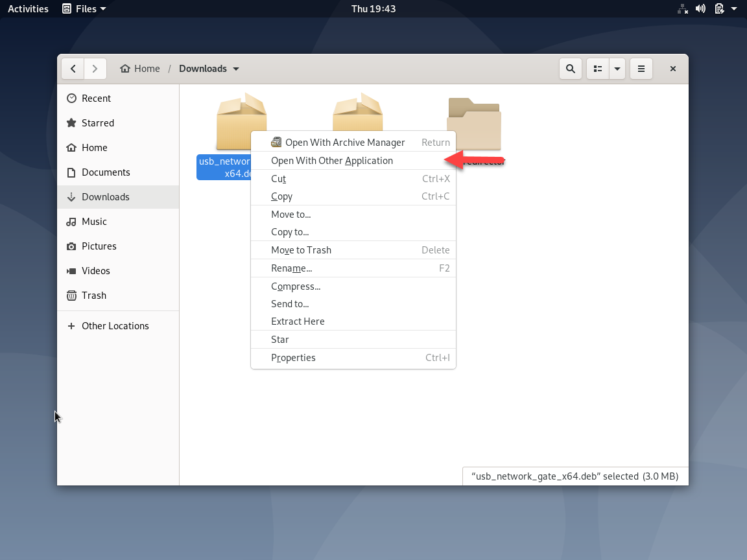Select the folder thumbnail in Downloads
Viewport: 747px width, 560px height.
(x=474, y=122)
